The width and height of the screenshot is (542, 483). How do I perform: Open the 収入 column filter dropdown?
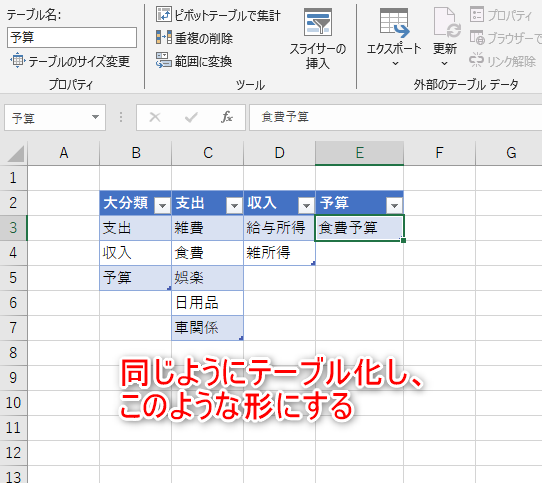pos(306,206)
